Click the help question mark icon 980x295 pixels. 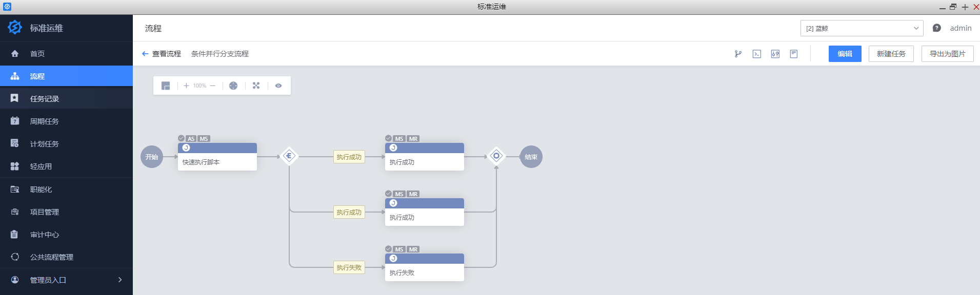(936, 28)
